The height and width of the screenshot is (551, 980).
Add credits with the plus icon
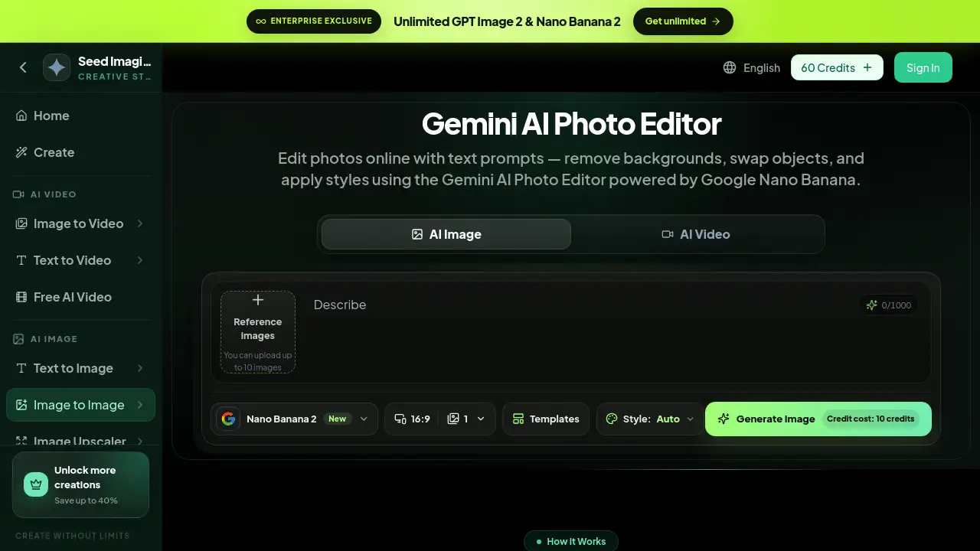pyautogui.click(x=867, y=67)
